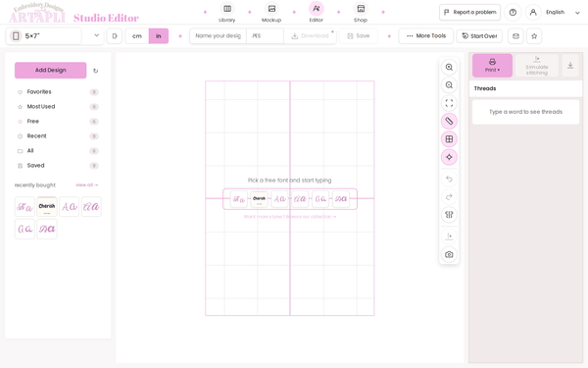
Task: Click the refresh icon beside Add Design
Action: (x=96, y=71)
